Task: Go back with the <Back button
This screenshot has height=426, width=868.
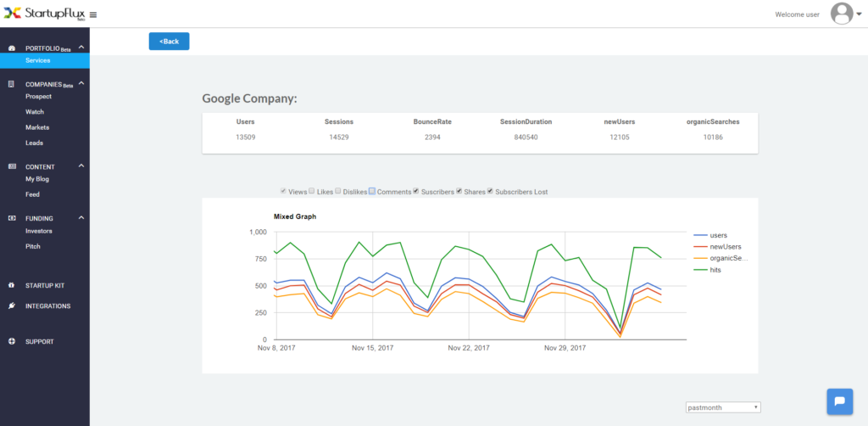Action: (169, 42)
